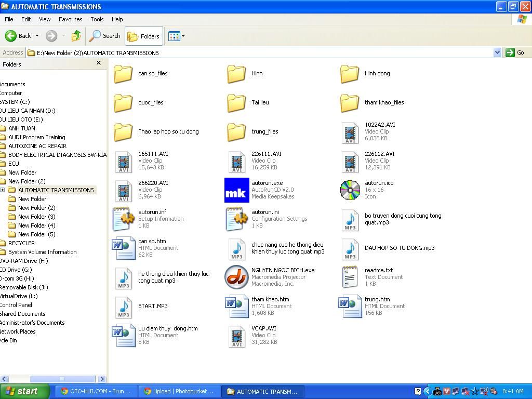Expand the AUTOMATIC TRANSMISSIONS tree node

(3, 190)
